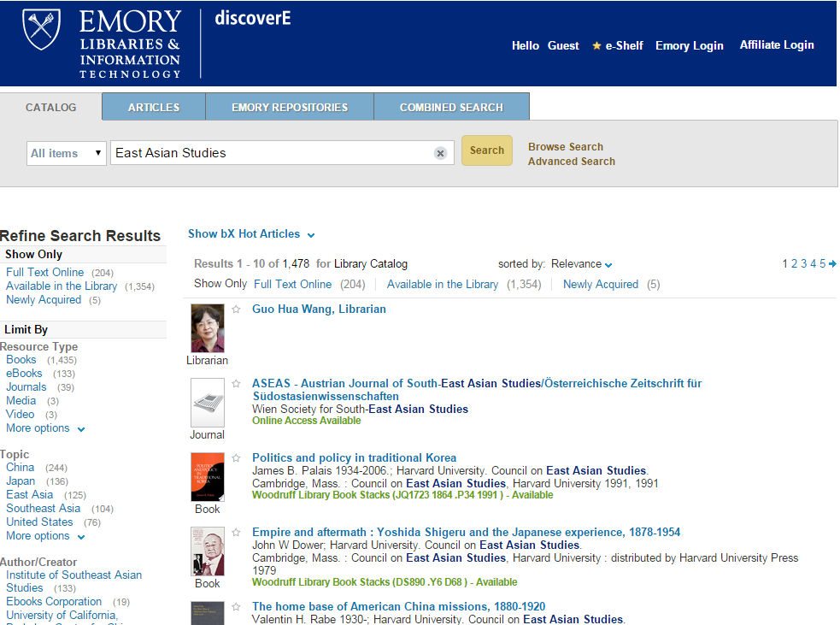Click Woodruff availability for DS890 book
The image size is (840, 625).
point(385,582)
